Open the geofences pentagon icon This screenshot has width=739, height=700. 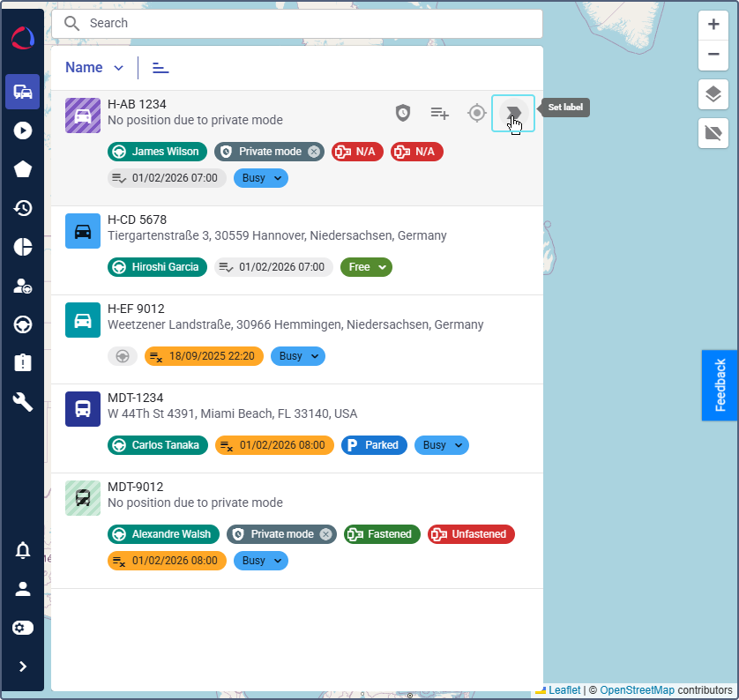[23, 169]
